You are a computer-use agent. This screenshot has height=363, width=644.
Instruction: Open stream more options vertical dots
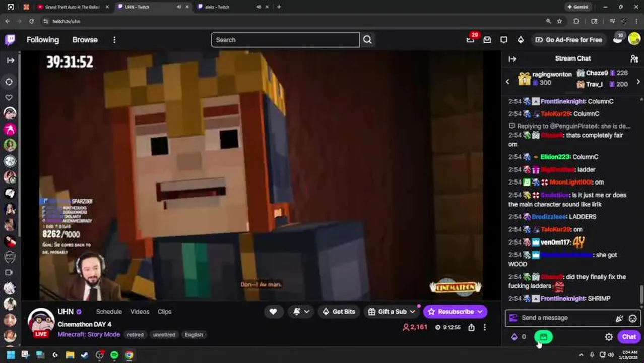point(485,327)
